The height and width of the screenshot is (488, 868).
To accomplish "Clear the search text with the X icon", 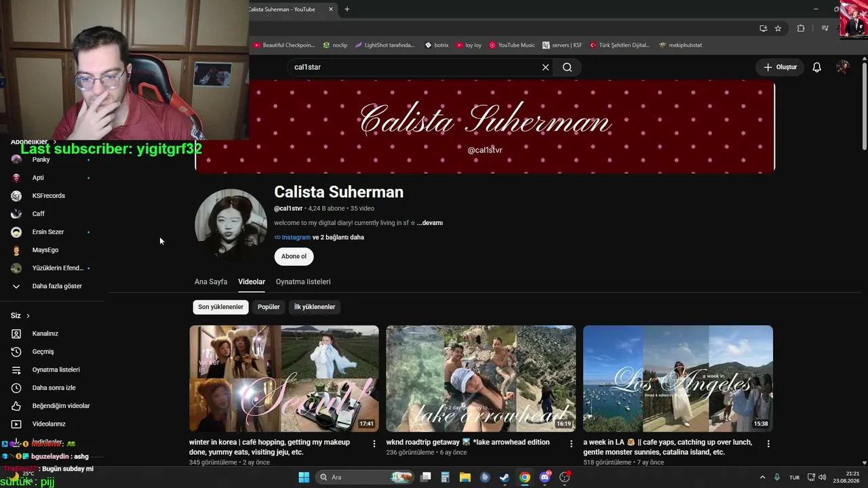I will [x=545, y=67].
